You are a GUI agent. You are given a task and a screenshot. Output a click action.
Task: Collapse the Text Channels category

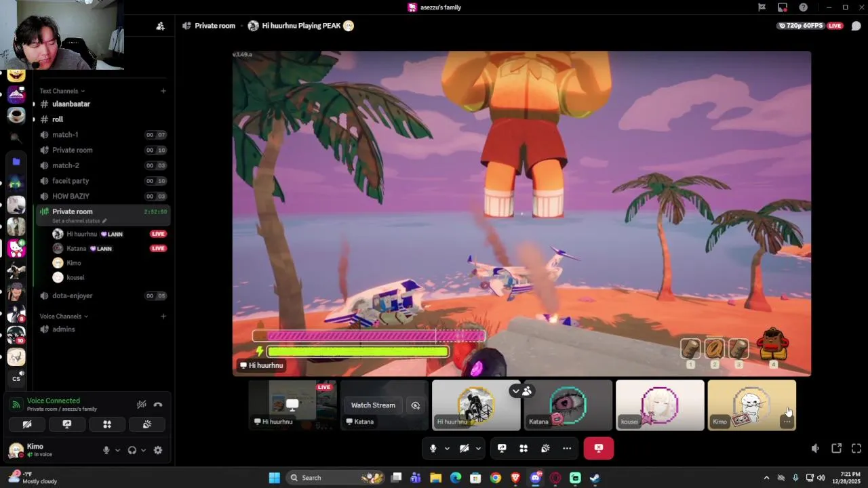(x=62, y=91)
